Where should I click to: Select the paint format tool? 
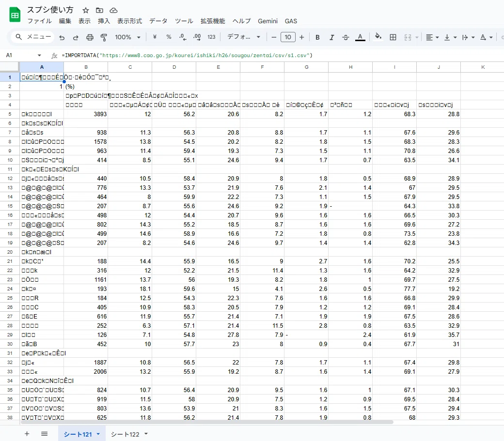point(104,37)
